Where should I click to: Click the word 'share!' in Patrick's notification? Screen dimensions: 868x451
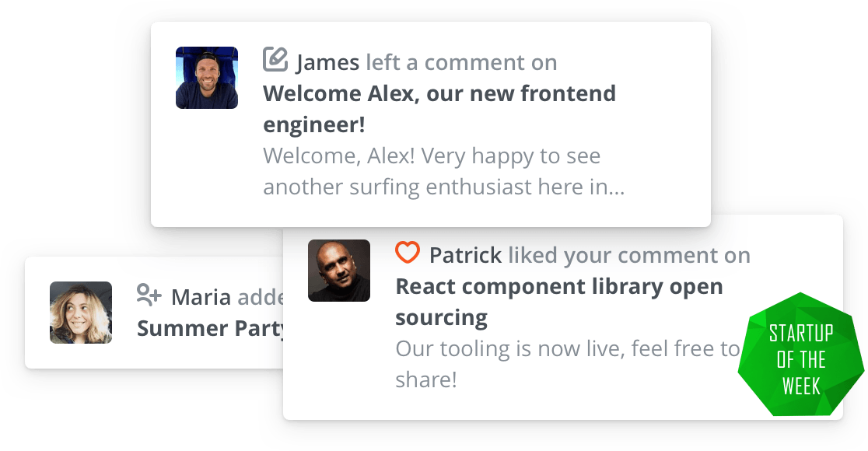426,379
